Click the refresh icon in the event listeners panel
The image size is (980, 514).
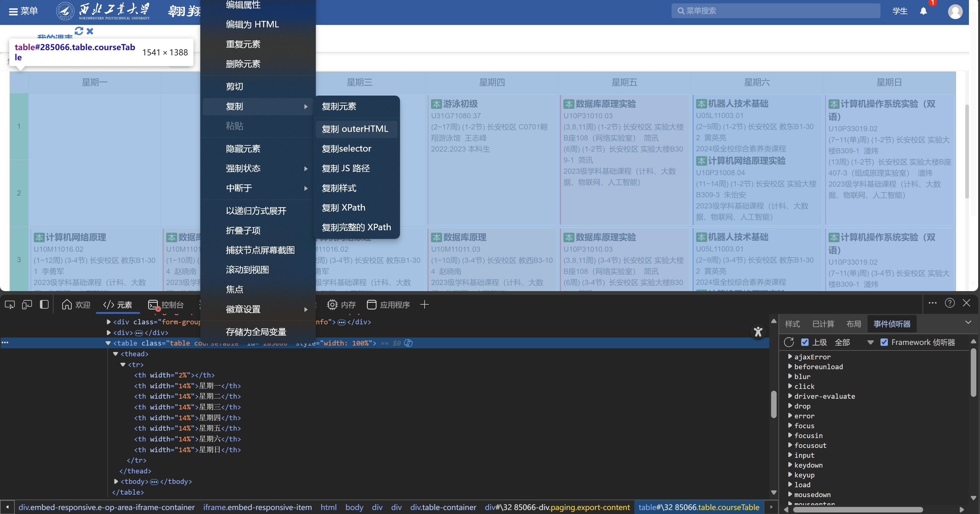789,342
